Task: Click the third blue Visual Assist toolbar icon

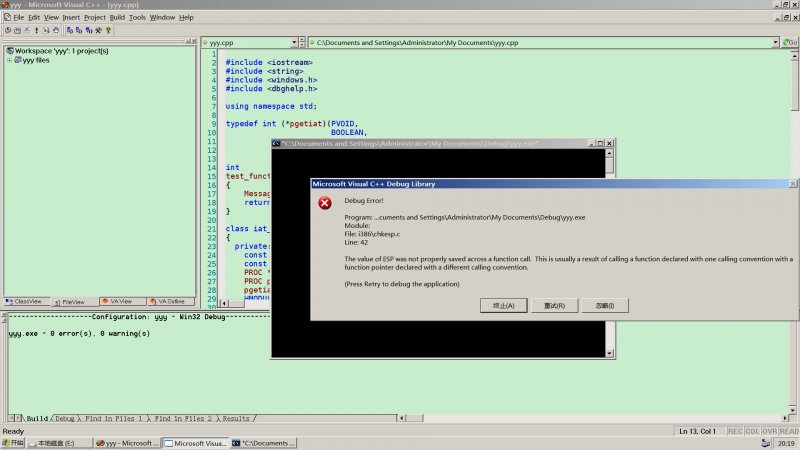Action: pos(89,30)
